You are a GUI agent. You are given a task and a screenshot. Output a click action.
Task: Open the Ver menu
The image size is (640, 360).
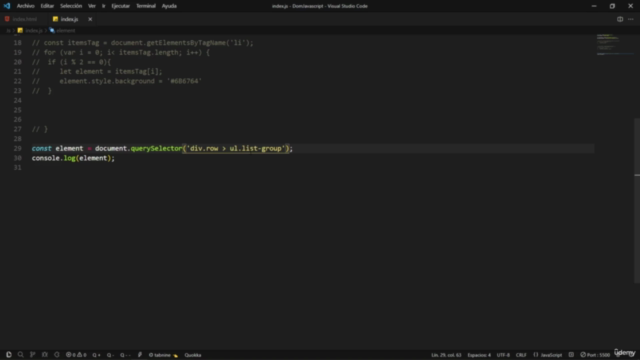click(92, 6)
